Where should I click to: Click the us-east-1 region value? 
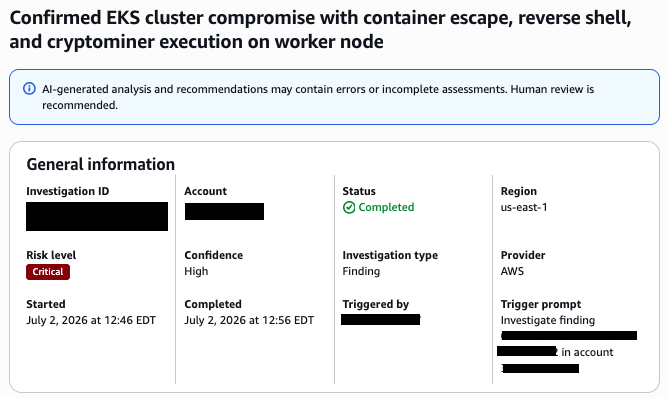coord(524,208)
